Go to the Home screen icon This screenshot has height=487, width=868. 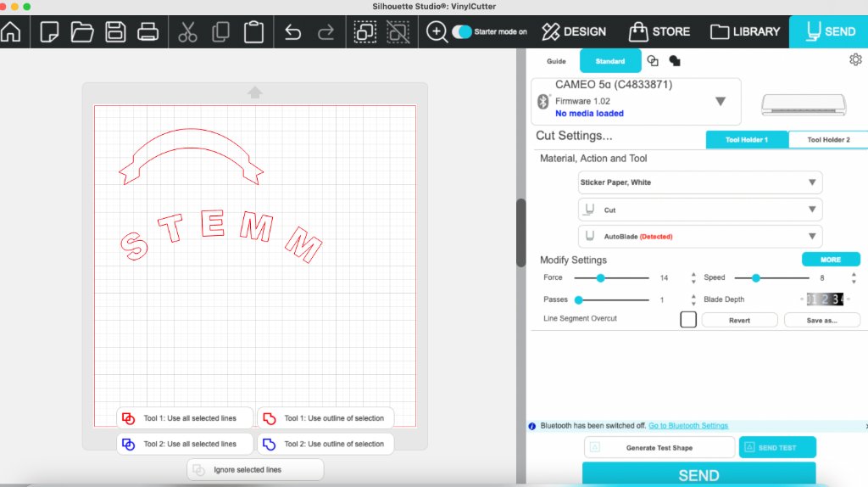click(10, 31)
